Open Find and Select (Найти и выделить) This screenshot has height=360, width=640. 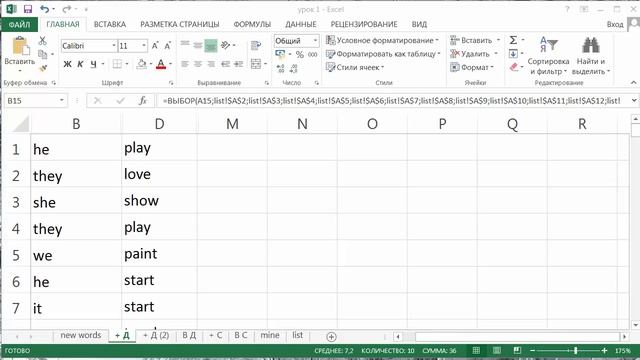591,56
